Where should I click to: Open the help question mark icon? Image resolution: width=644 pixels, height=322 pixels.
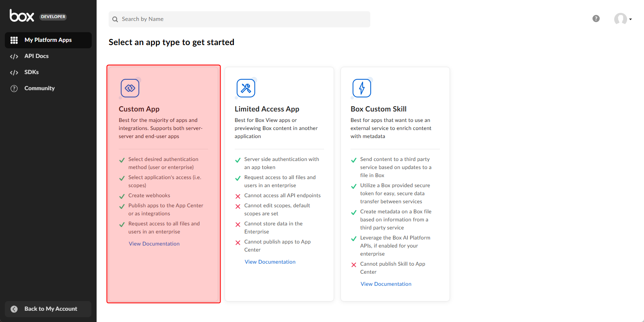[596, 19]
